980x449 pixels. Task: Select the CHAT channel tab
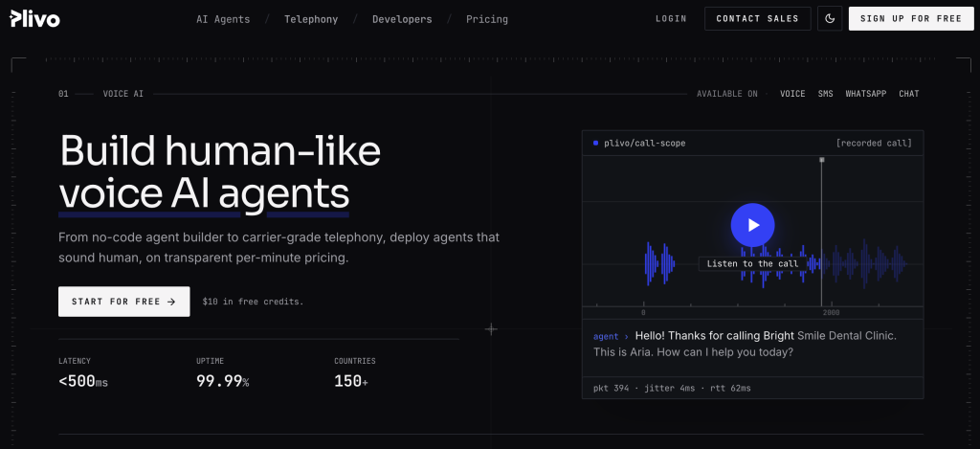909,94
